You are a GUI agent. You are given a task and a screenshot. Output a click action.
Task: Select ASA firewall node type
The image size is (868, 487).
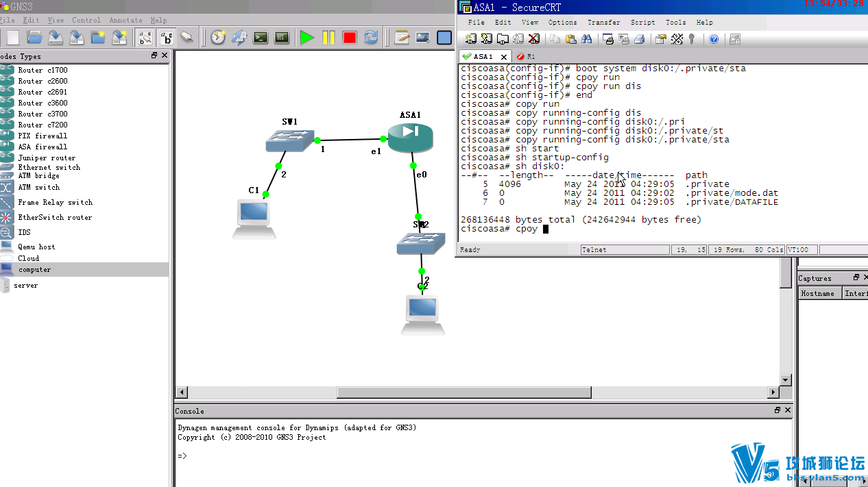[x=43, y=147]
